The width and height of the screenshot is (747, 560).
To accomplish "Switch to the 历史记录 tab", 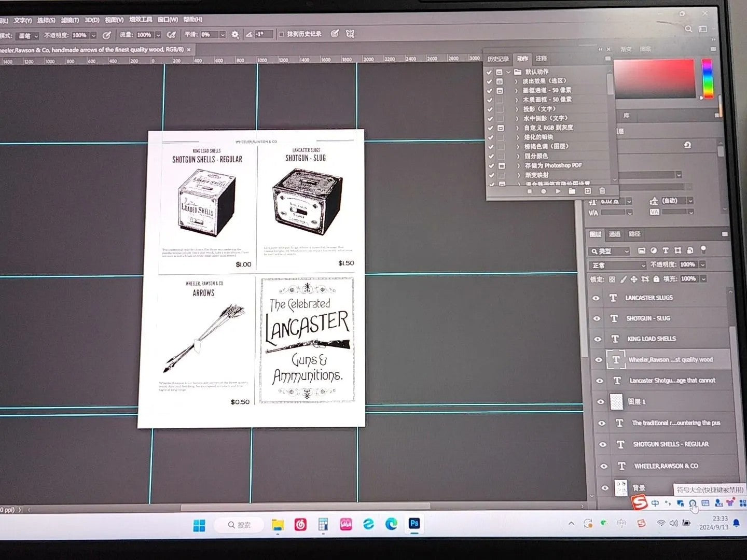I will coord(497,59).
